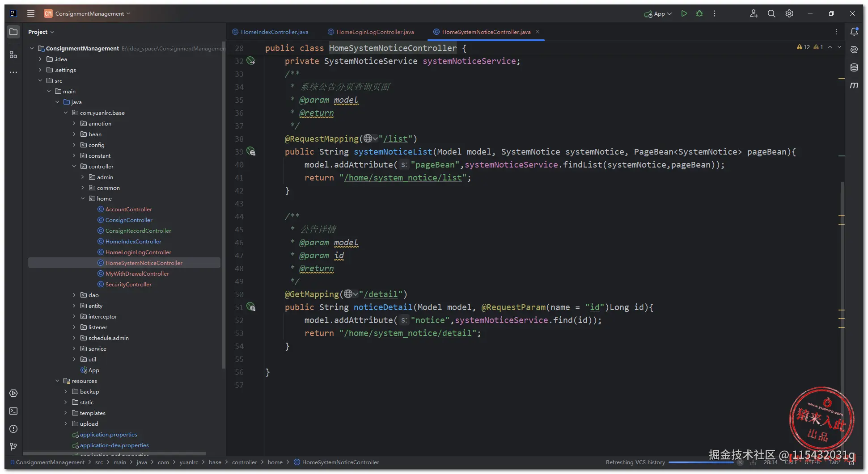The image size is (868, 474).
Task: Go to next highlighted error arrow
Action: pos(839,47)
